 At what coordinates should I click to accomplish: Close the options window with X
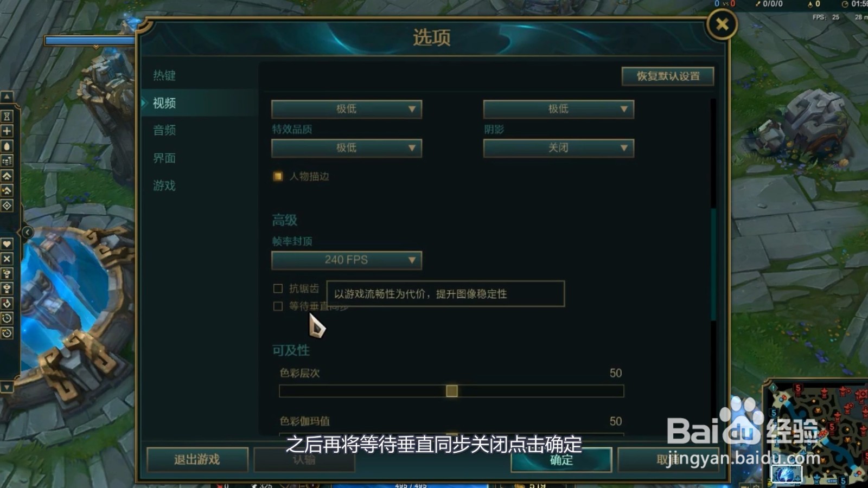722,24
